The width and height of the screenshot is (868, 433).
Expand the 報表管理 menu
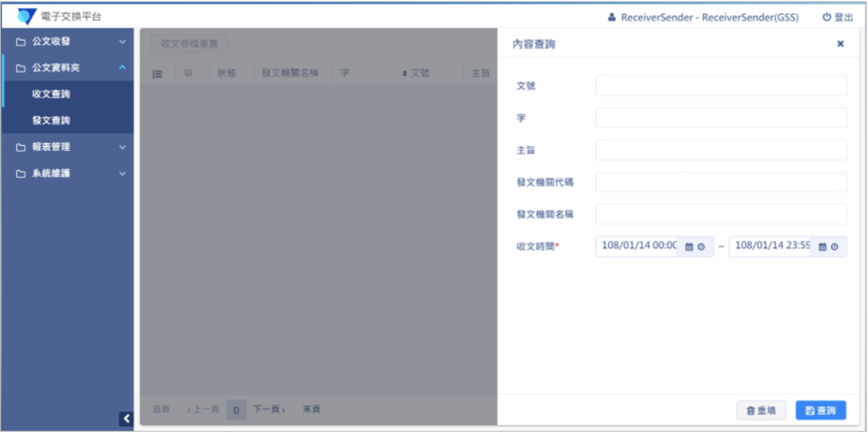[68, 147]
